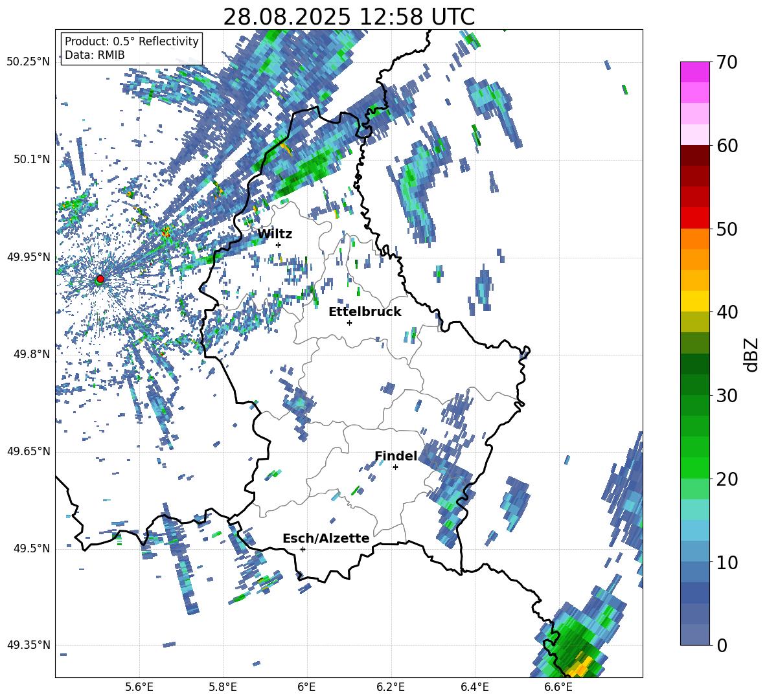The height and width of the screenshot is (700, 767).
Task: Click the 60 colorbar tick label
Action: [x=727, y=146]
